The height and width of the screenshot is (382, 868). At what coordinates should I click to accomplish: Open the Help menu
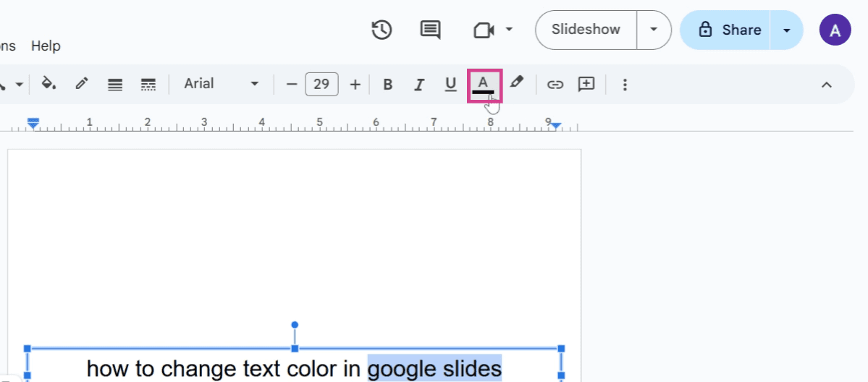pyautogui.click(x=46, y=46)
